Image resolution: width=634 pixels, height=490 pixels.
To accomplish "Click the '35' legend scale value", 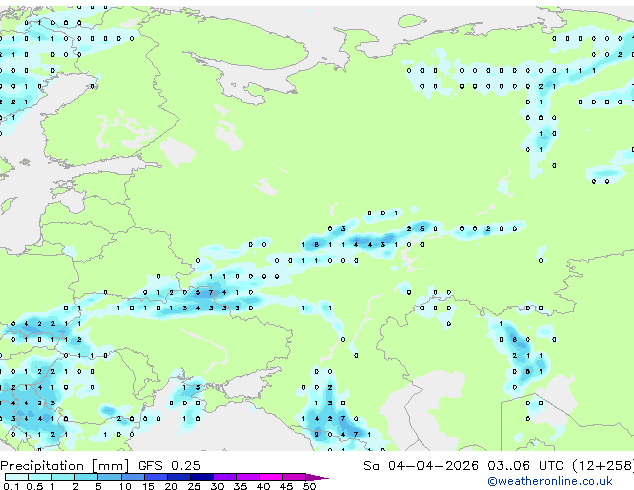I will 240,486.
